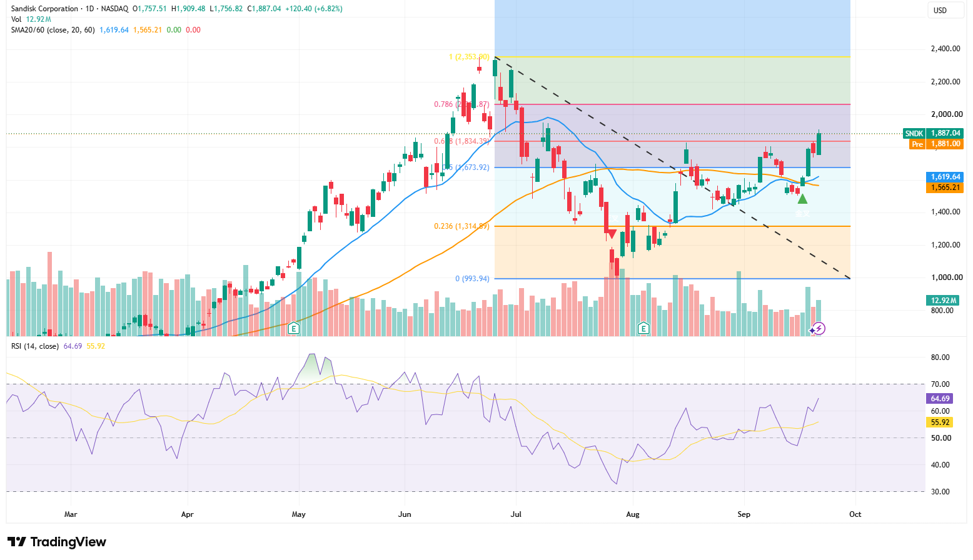Click the L 1,756.82 low value
The width and height of the screenshot is (973, 560).
tap(226, 9)
